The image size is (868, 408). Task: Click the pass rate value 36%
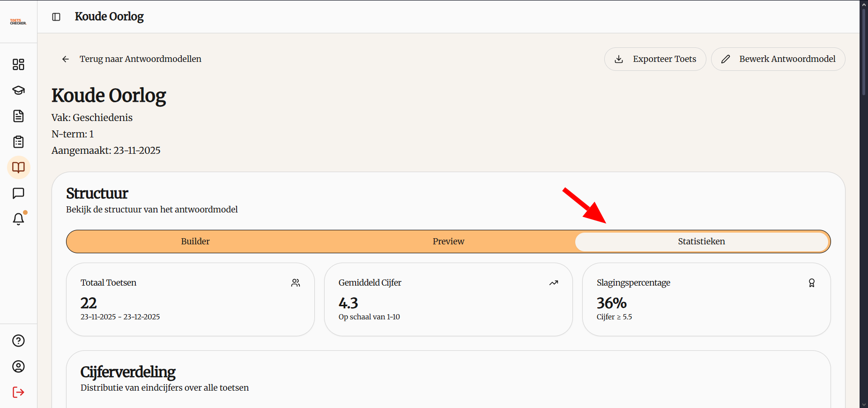click(612, 303)
